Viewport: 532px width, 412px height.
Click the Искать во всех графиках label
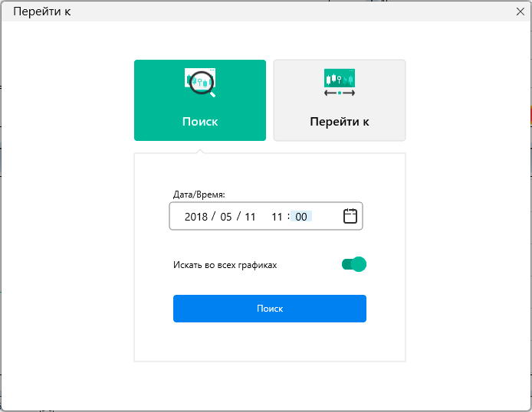225,265
